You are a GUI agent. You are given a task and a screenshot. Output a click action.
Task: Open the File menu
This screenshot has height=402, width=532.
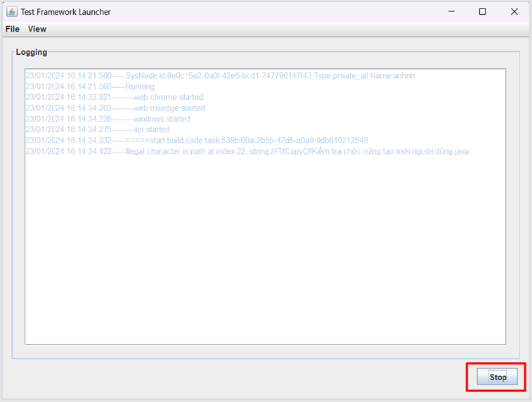click(13, 29)
